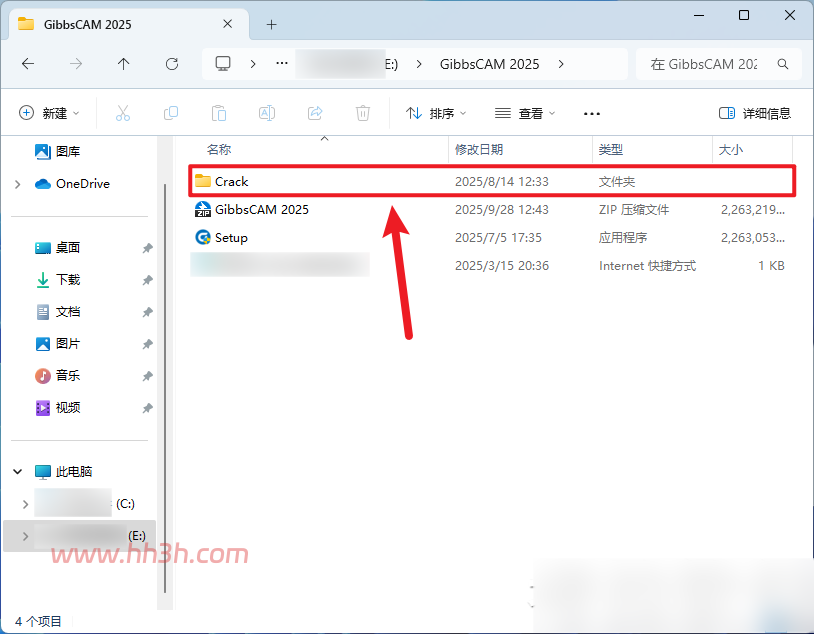Click the Delete trash icon
The image size is (814, 634).
[363, 113]
